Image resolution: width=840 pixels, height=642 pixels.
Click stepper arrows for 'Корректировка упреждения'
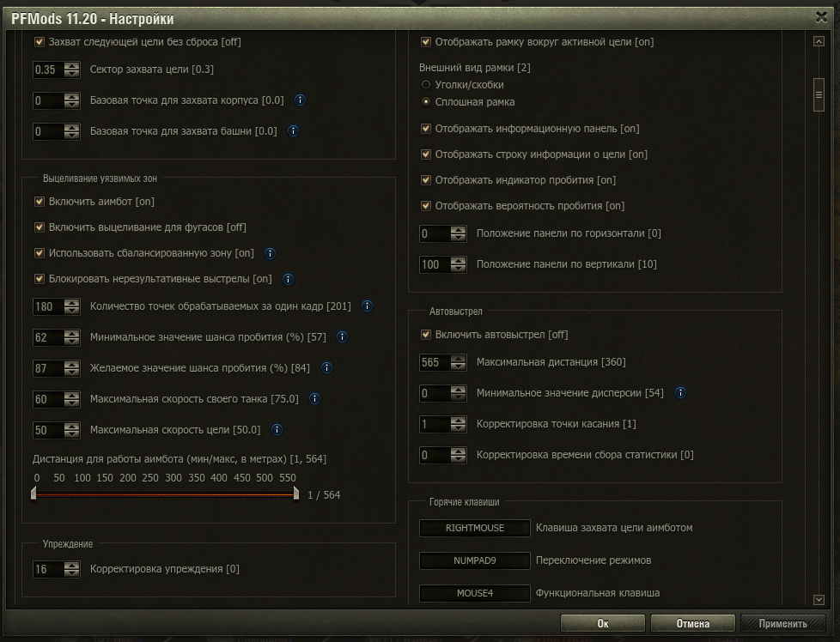pos(72,569)
